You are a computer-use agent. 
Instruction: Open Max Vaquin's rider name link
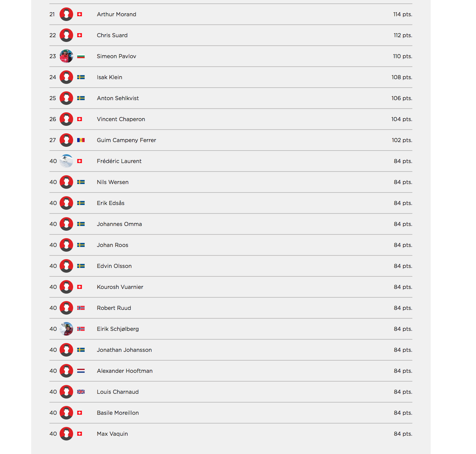(x=112, y=434)
